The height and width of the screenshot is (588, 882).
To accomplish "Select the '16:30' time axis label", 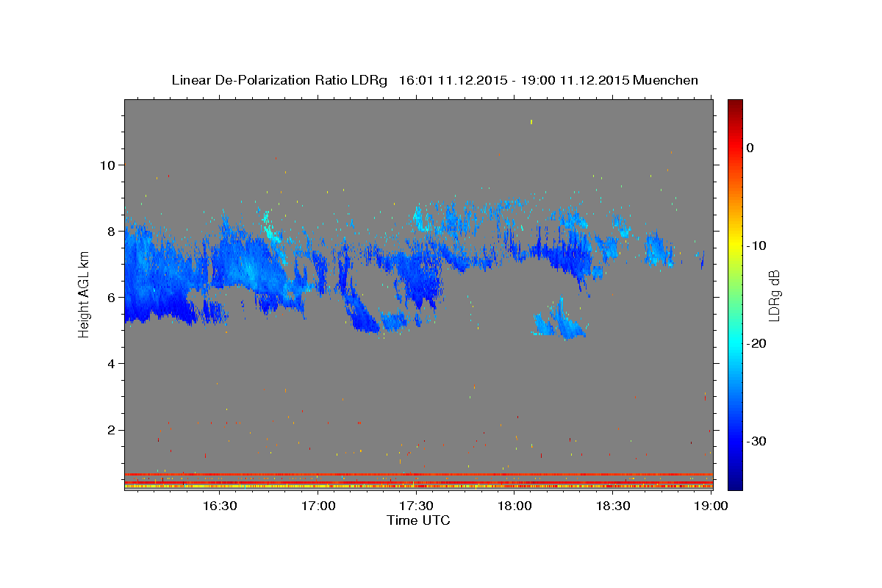I will point(220,506).
